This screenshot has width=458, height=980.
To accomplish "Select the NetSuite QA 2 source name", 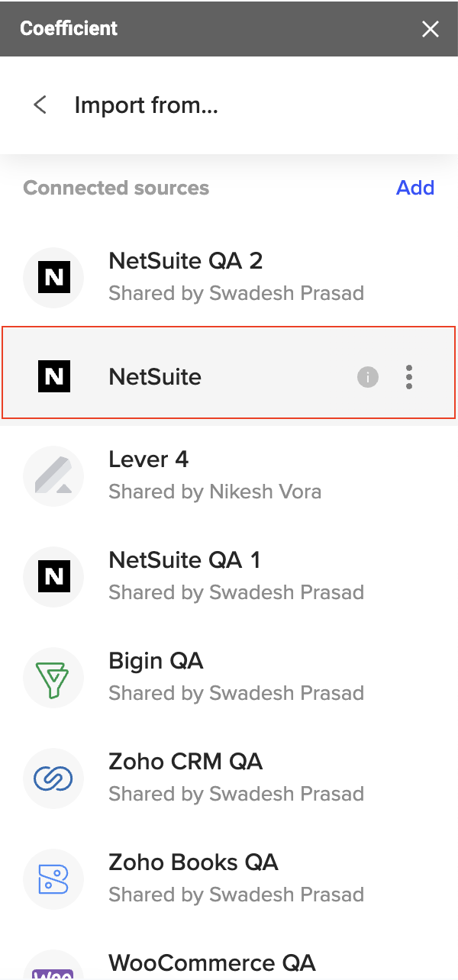I will (185, 261).
